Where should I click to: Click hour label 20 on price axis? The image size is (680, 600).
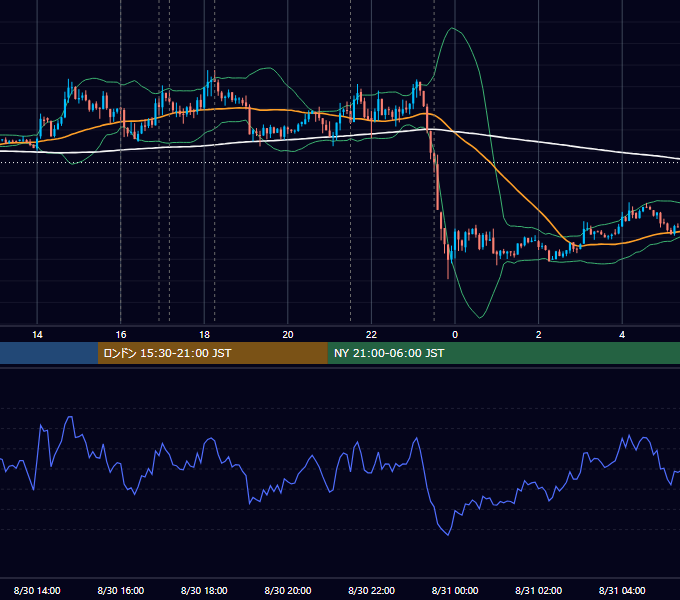click(x=288, y=335)
